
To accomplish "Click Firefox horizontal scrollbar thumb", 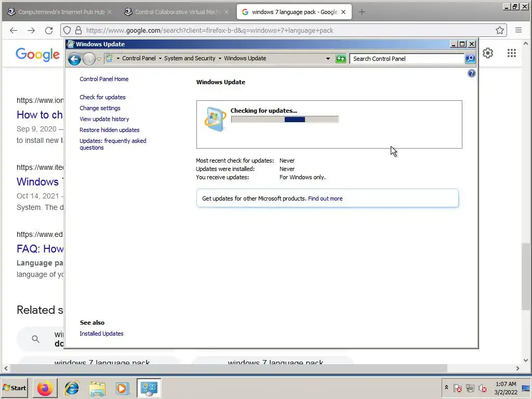I will [229, 368].
